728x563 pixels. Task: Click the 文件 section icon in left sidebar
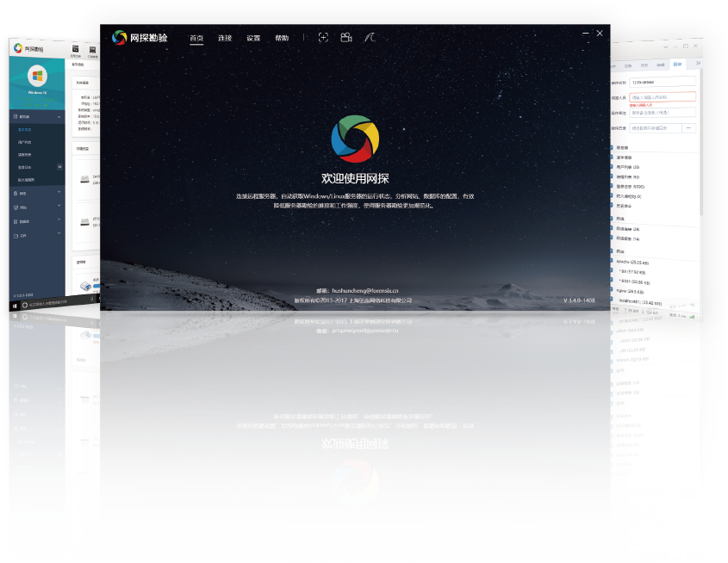tap(16, 236)
